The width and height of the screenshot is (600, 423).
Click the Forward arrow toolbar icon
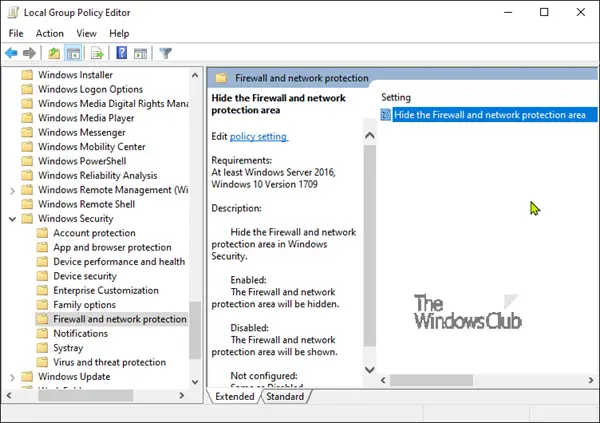coord(29,53)
